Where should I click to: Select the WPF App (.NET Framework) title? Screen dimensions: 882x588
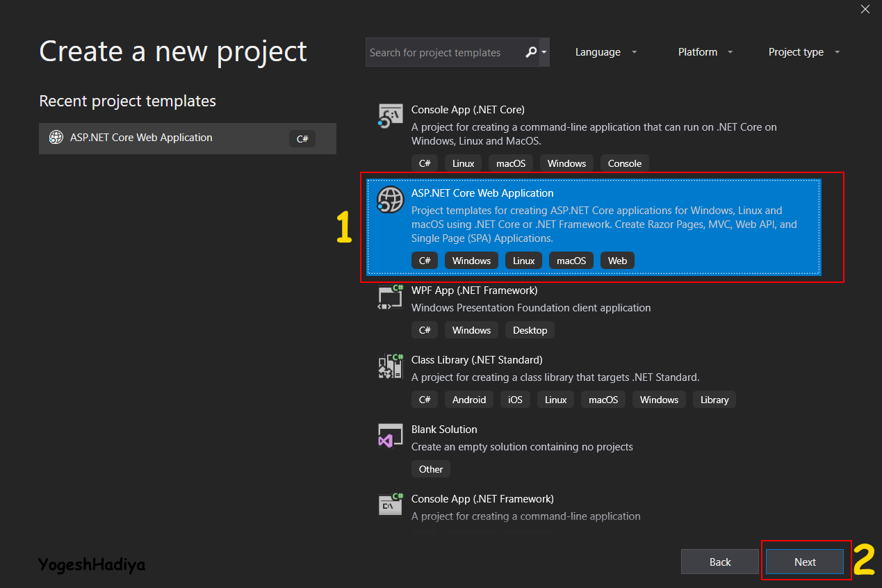[x=474, y=291]
